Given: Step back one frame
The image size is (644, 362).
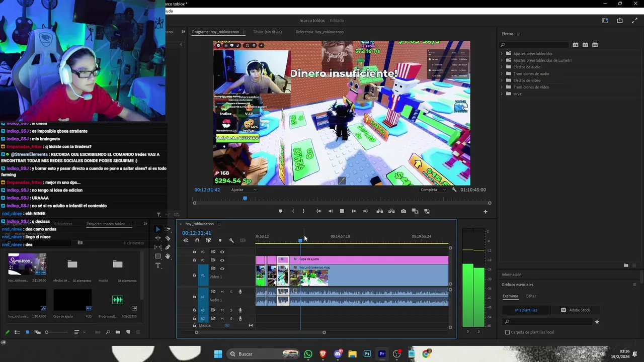Looking at the screenshot, I should [x=330, y=211].
